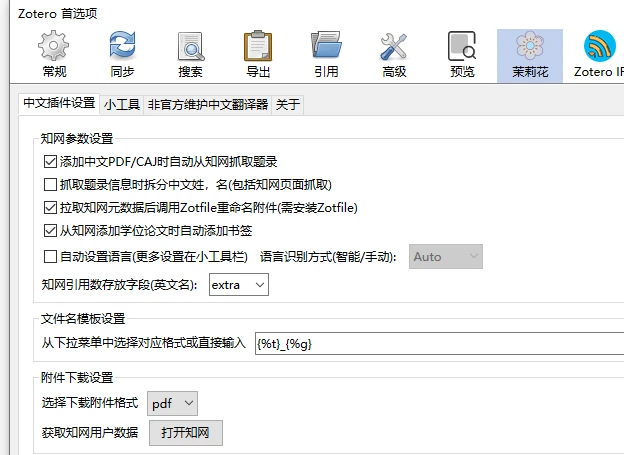
Task: Uncheck 拉取知网元数据后调用Zotfile重命名附件
Action: point(50,208)
